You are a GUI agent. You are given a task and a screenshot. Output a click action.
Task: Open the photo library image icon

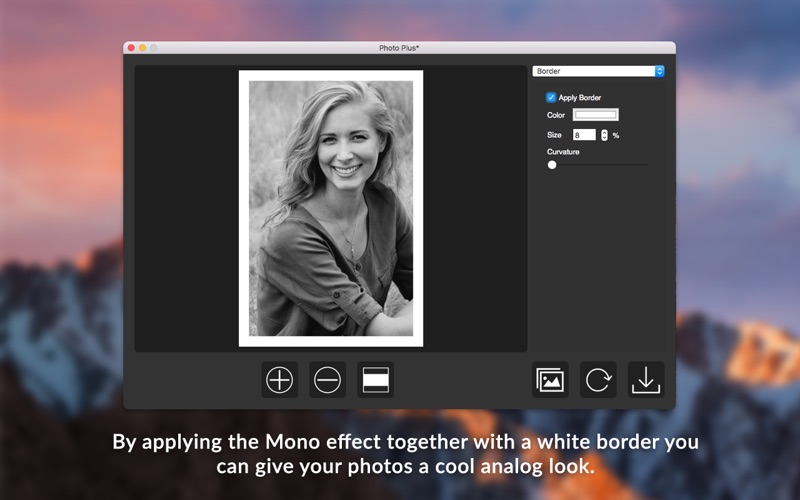click(550, 380)
